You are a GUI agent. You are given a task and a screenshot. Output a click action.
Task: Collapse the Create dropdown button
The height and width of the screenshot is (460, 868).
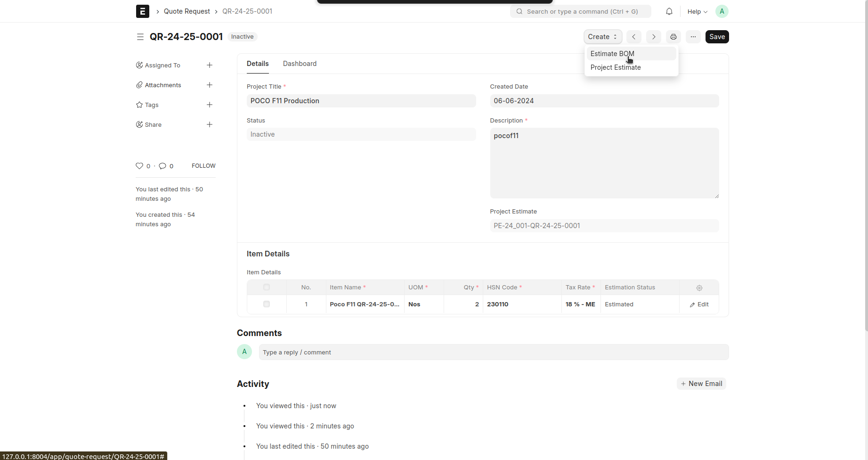pos(602,37)
